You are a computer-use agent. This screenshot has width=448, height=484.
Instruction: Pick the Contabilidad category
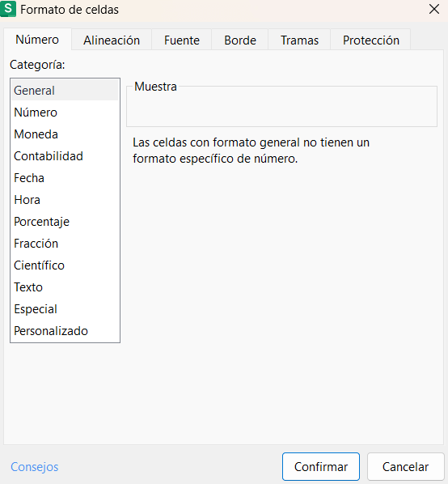point(65,156)
